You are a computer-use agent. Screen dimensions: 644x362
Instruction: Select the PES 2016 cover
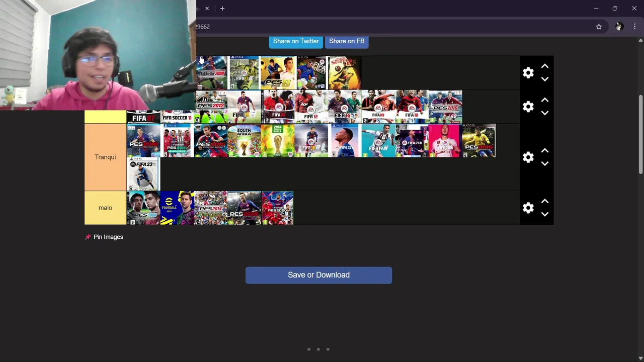(x=479, y=141)
